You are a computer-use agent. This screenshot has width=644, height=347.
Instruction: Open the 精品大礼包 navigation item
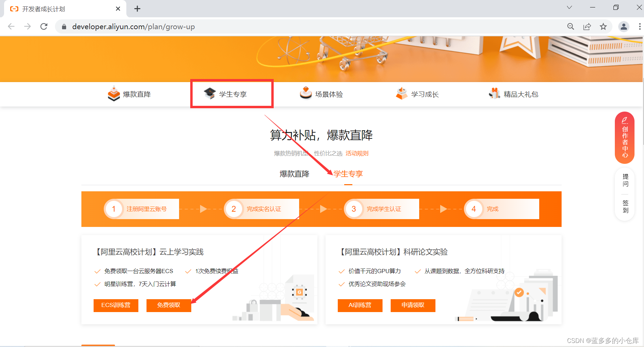click(513, 94)
